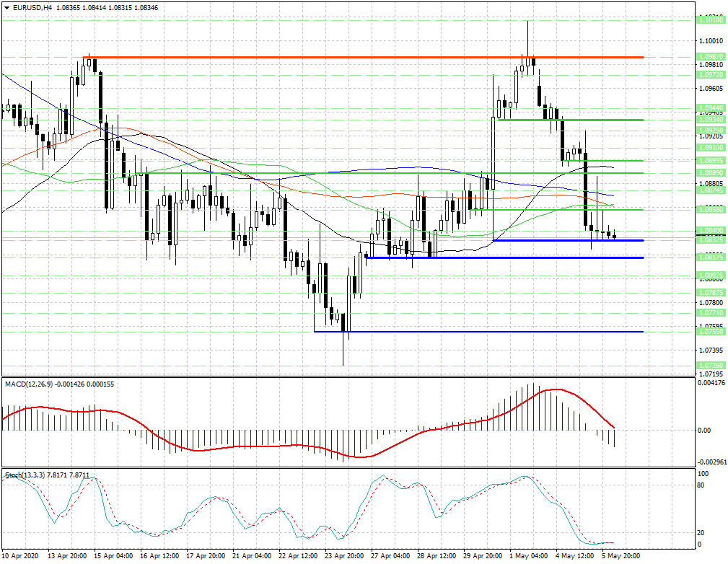Click the 21 Apr 04:00 time label
This screenshot has height=564, width=728.
click(x=252, y=556)
